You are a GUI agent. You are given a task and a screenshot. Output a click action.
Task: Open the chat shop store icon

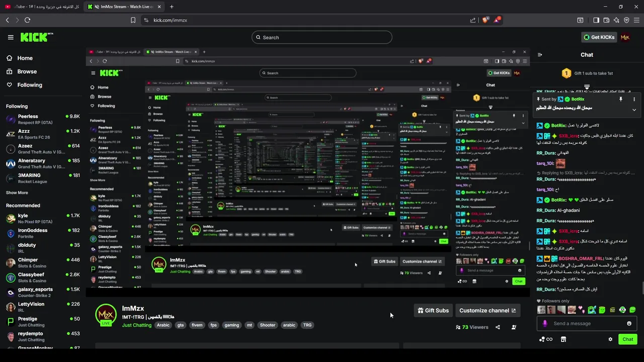point(563,339)
